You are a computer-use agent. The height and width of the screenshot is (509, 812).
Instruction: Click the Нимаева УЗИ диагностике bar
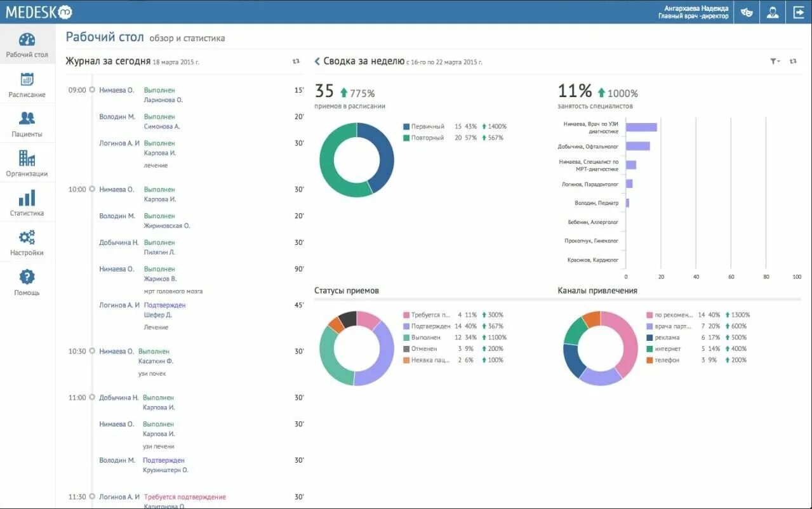641,127
